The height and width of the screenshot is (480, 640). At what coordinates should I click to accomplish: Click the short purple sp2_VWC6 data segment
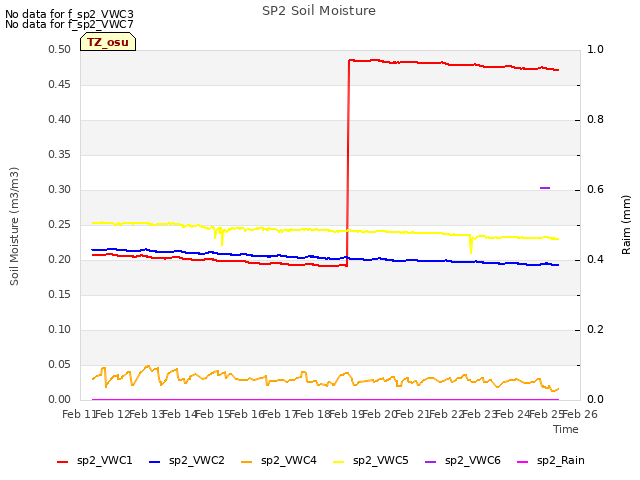tap(545, 188)
